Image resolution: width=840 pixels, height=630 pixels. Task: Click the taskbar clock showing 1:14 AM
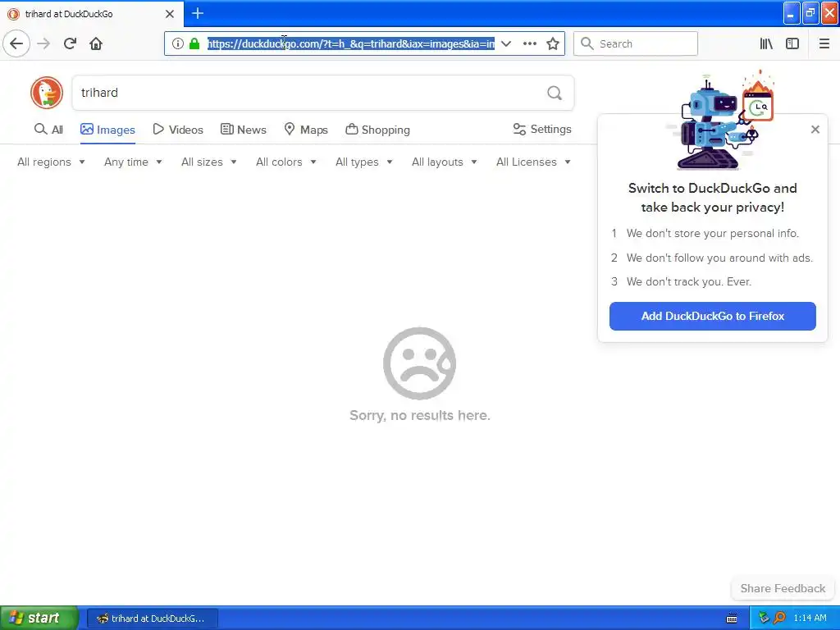[x=810, y=619]
